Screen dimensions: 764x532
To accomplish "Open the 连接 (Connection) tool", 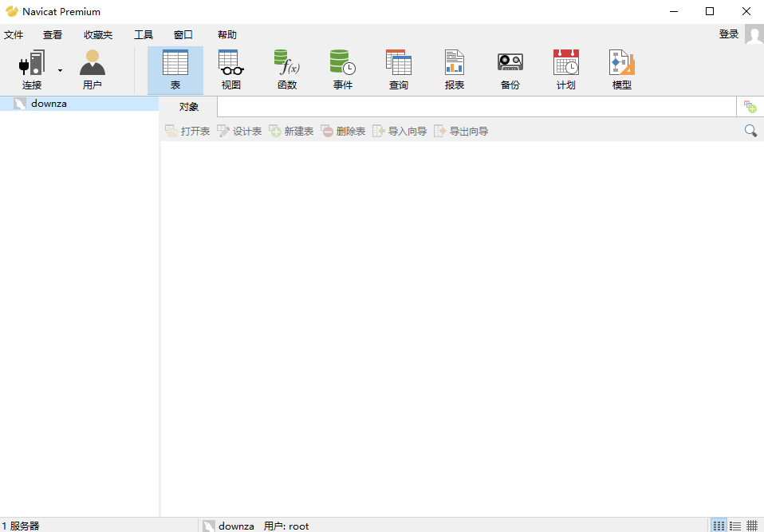I will click(32, 70).
